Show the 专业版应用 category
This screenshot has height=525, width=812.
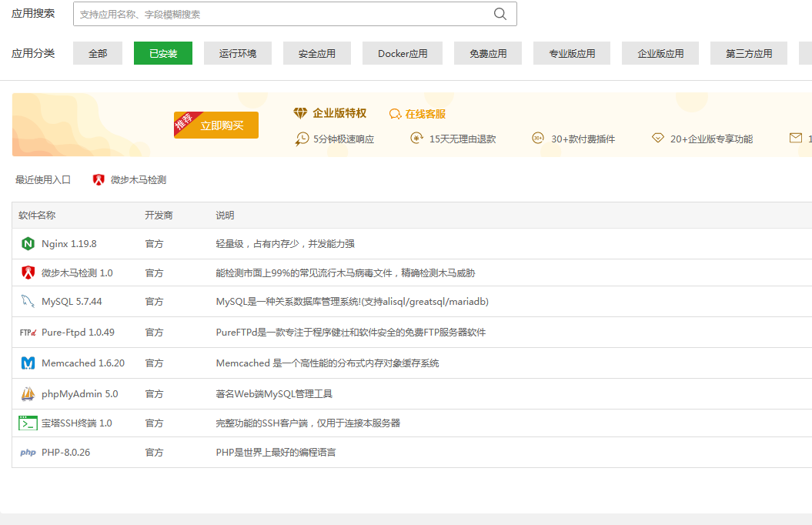[x=572, y=53]
